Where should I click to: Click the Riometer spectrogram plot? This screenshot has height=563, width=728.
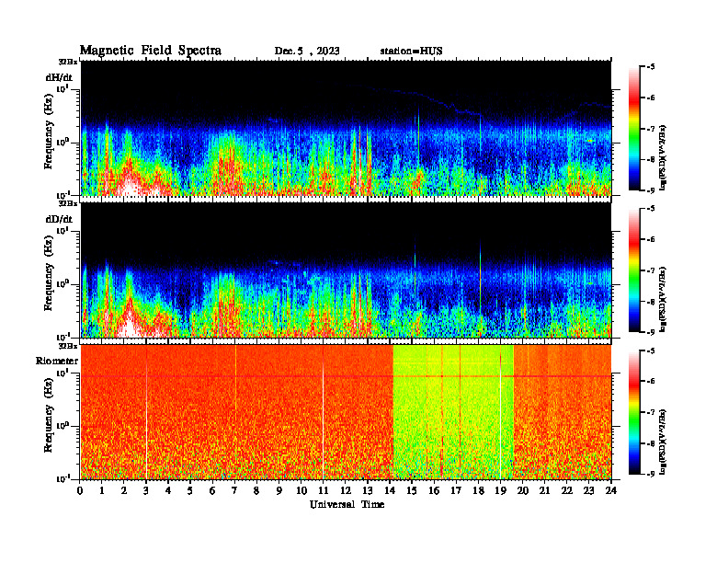click(x=346, y=412)
